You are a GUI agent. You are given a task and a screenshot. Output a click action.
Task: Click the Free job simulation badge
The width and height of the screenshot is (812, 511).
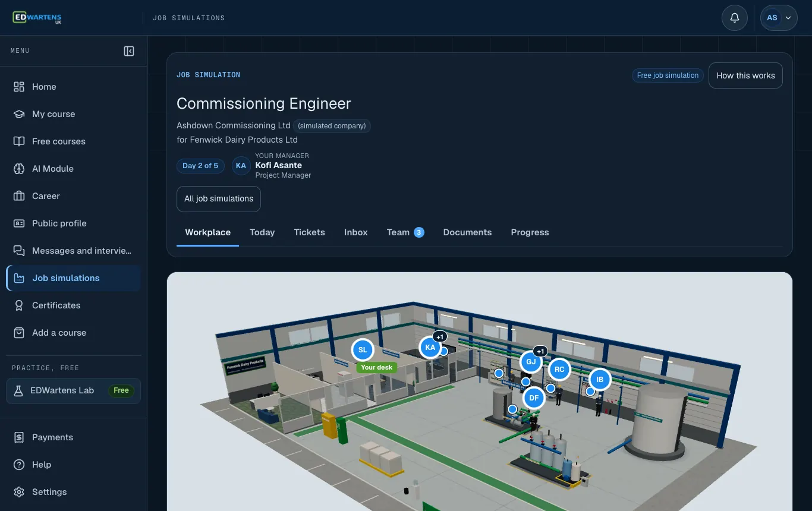point(668,75)
